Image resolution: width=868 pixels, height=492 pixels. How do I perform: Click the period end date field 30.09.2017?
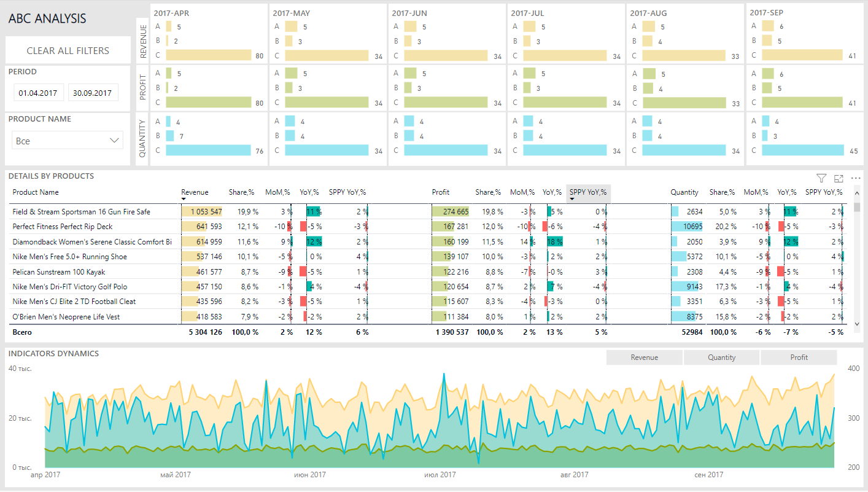tap(92, 93)
